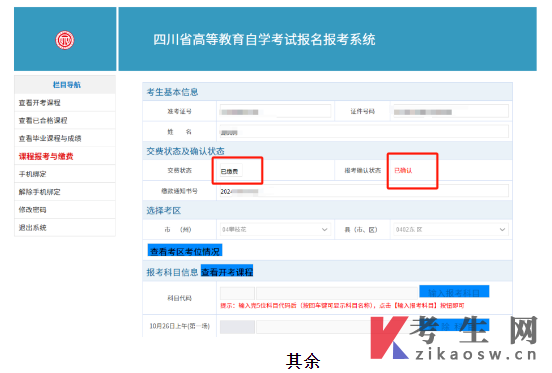Click the 输入报考科目 button
The height and width of the screenshot is (373, 552).
(454, 292)
